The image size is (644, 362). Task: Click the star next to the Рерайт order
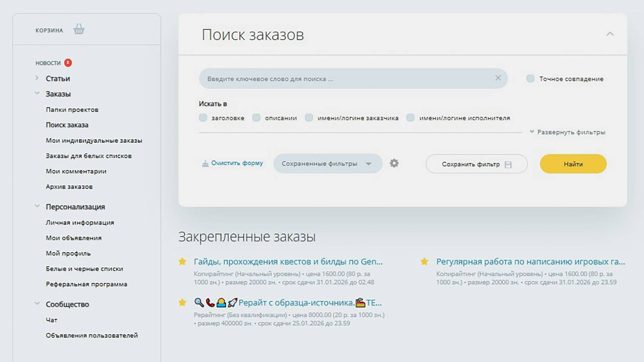point(182,302)
